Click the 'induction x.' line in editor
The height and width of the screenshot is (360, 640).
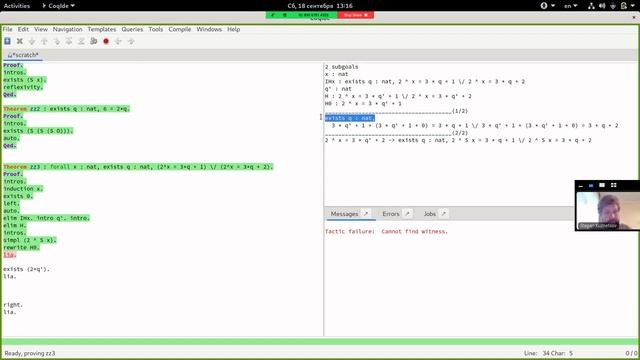(x=23, y=189)
